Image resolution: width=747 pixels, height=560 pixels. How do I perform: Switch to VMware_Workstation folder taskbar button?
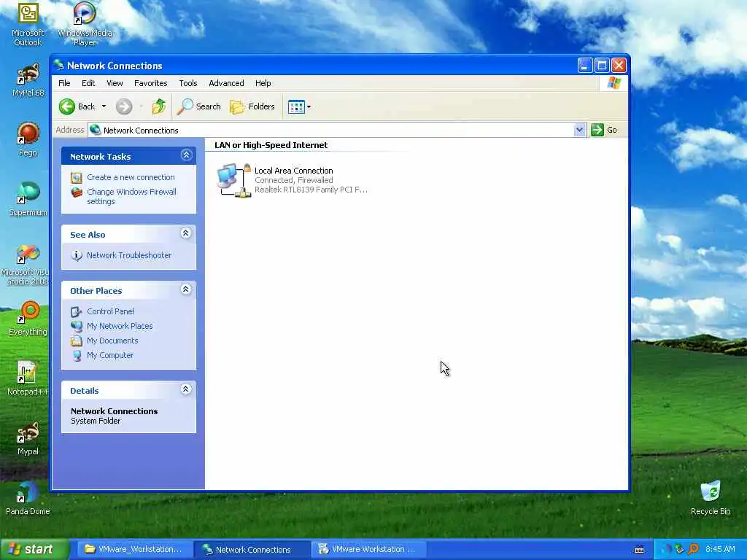(x=133, y=550)
